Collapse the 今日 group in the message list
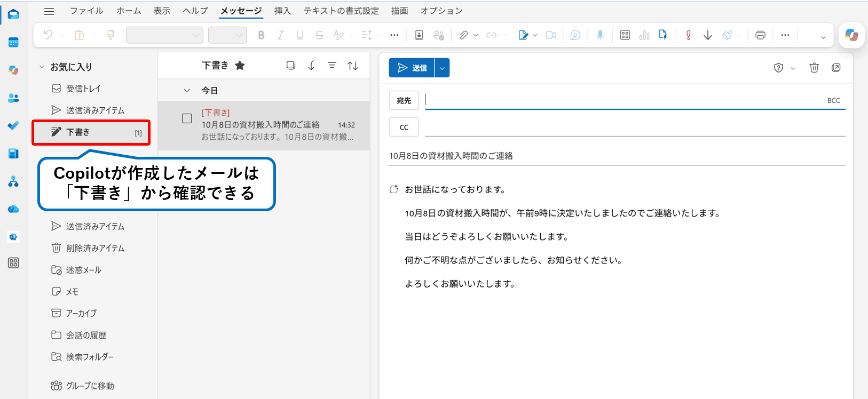 [187, 91]
